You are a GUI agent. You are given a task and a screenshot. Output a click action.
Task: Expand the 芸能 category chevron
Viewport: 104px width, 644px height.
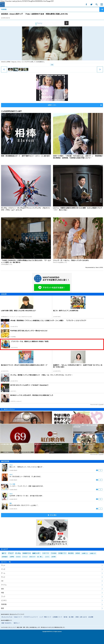coord(102,589)
